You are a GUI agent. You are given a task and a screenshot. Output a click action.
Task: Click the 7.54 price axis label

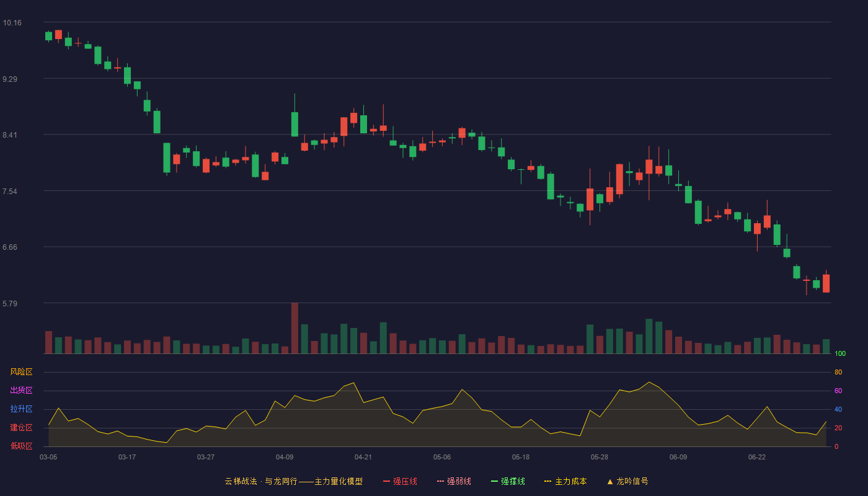coord(10,192)
